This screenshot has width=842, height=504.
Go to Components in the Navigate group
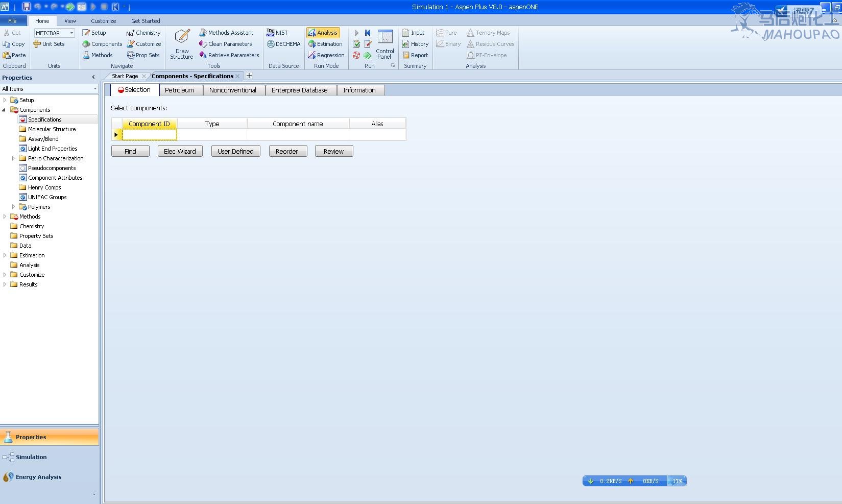(x=102, y=44)
